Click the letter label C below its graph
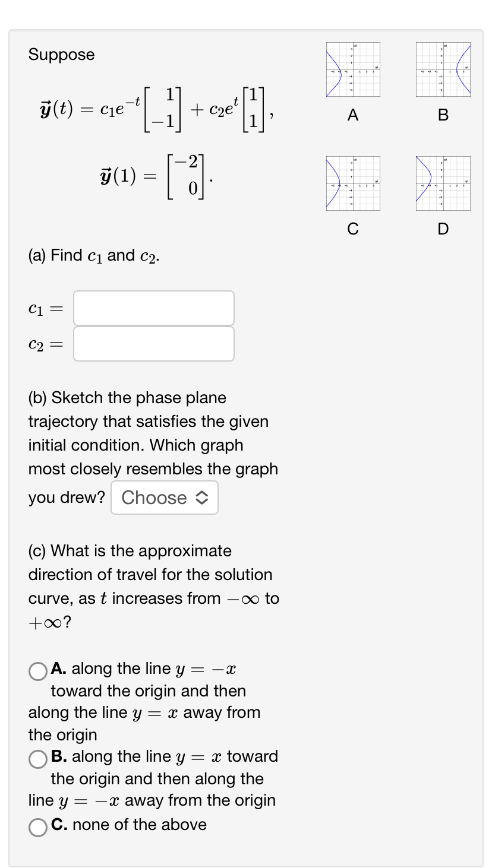 (x=353, y=229)
